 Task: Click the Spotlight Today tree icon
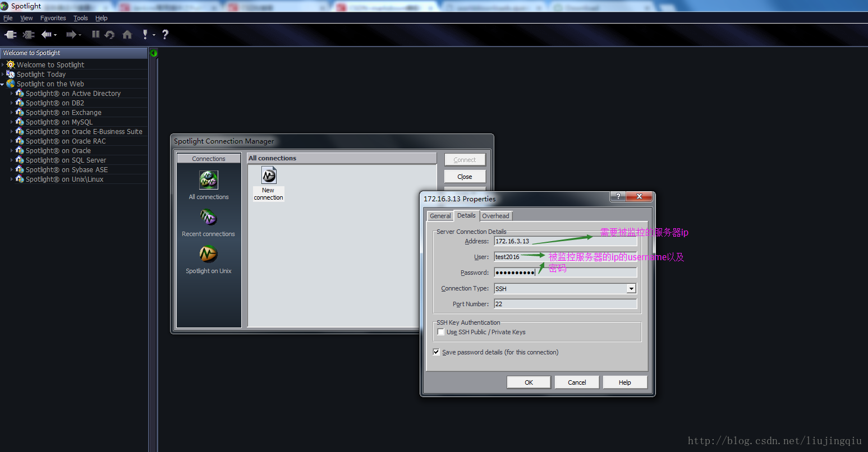11,74
